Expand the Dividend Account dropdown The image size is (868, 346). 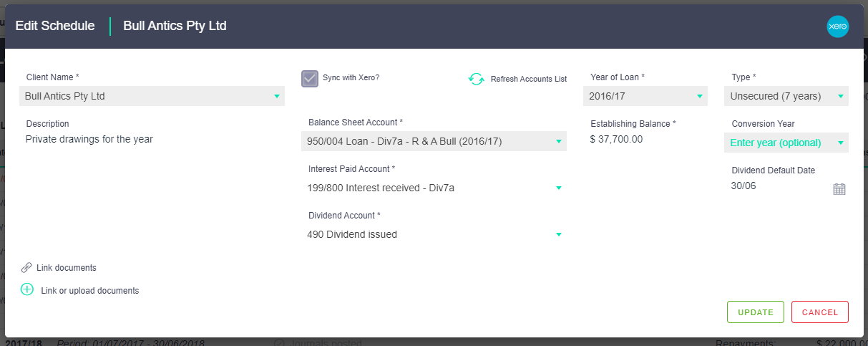click(434, 234)
